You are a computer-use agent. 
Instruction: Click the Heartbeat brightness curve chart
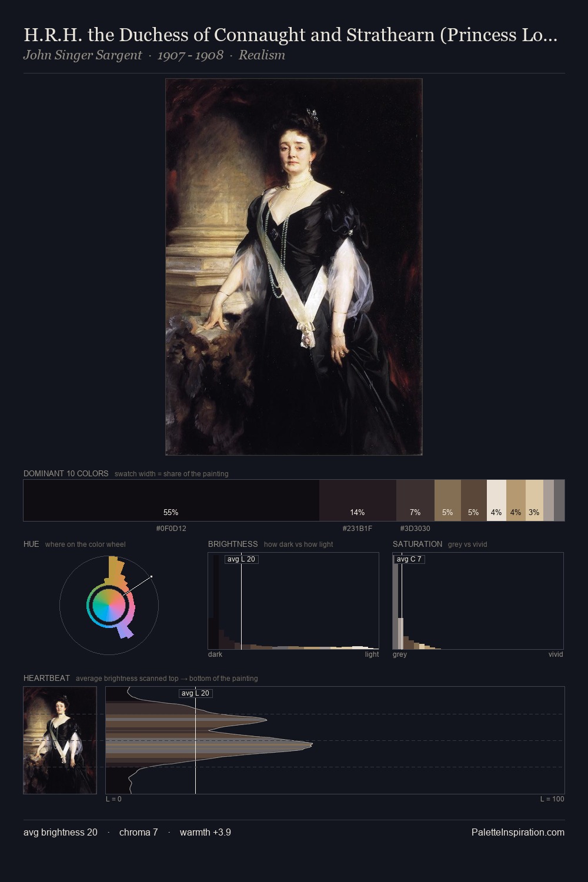[335, 740]
